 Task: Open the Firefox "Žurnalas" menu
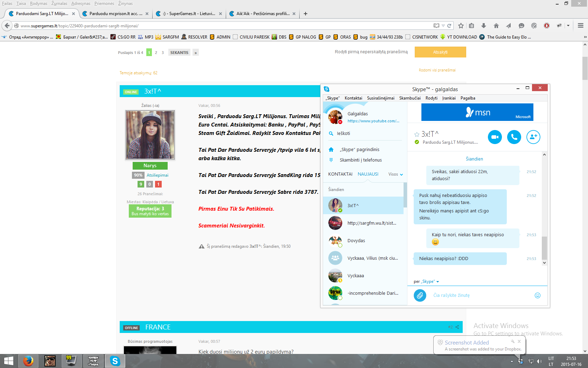tap(59, 4)
